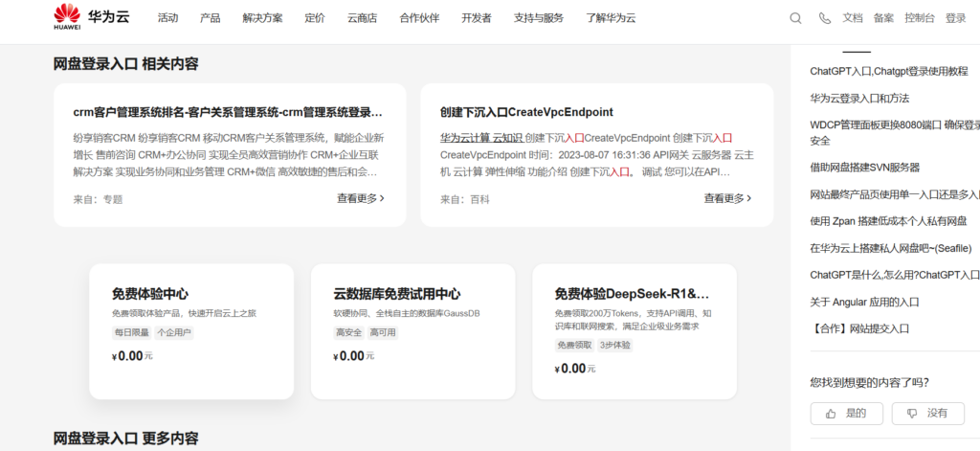
Task: Open the 合作伙伴 menu
Action: 419,18
